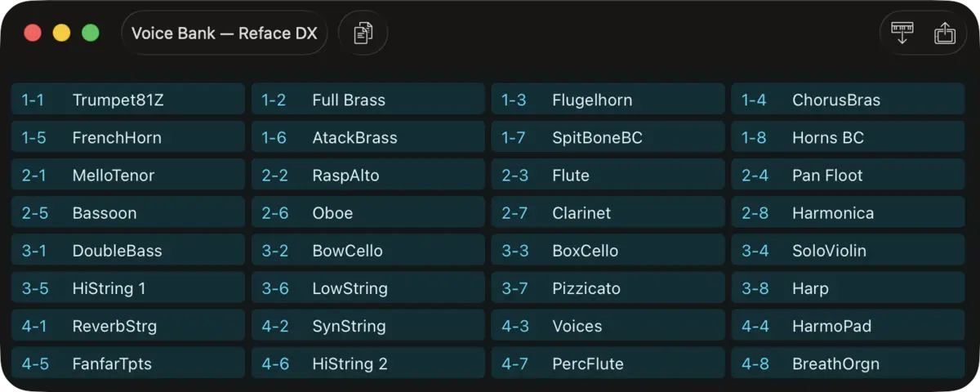Click the send-to-keyboard download icon
Image resolution: width=980 pixels, height=392 pixels.
click(902, 33)
